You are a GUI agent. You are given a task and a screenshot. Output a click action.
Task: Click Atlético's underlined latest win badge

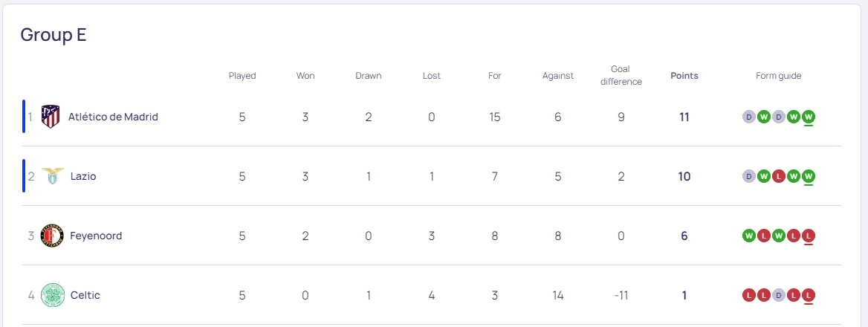tap(809, 117)
